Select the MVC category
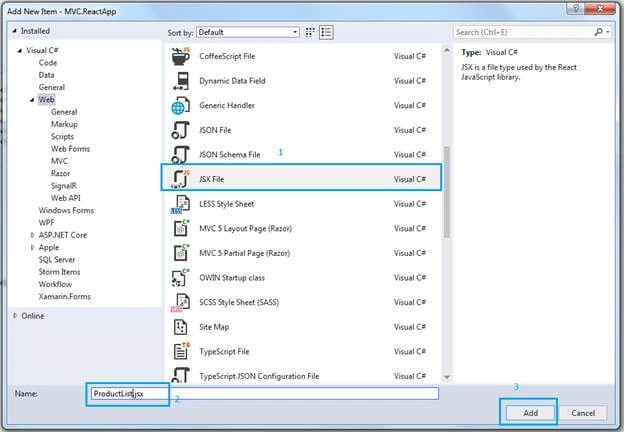The width and height of the screenshot is (624, 432). tap(59, 161)
